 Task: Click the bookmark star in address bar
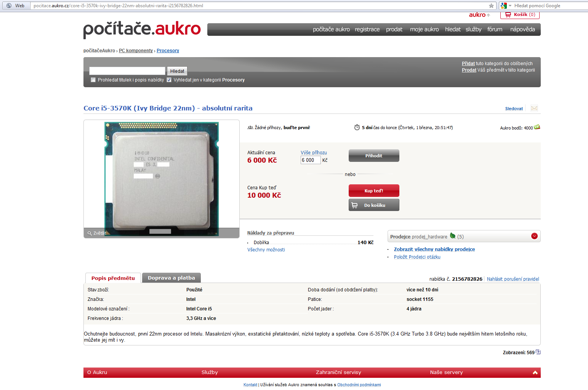coord(491,6)
